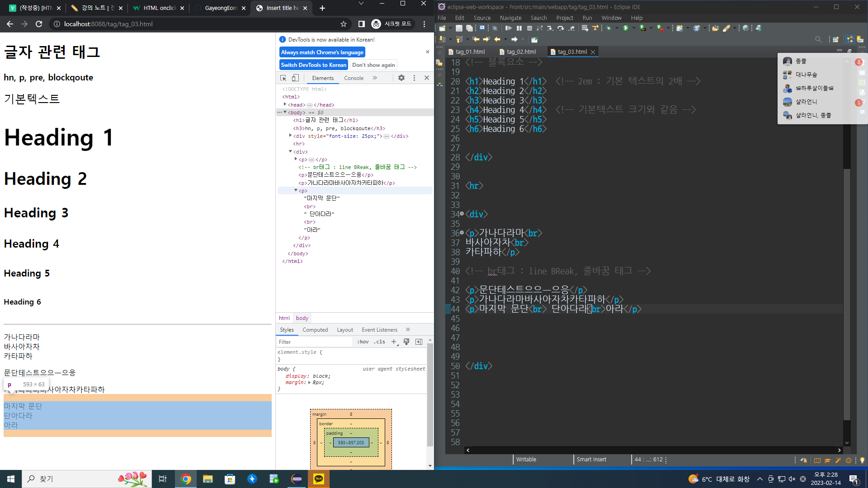Reload the localhost page

tap(39, 24)
